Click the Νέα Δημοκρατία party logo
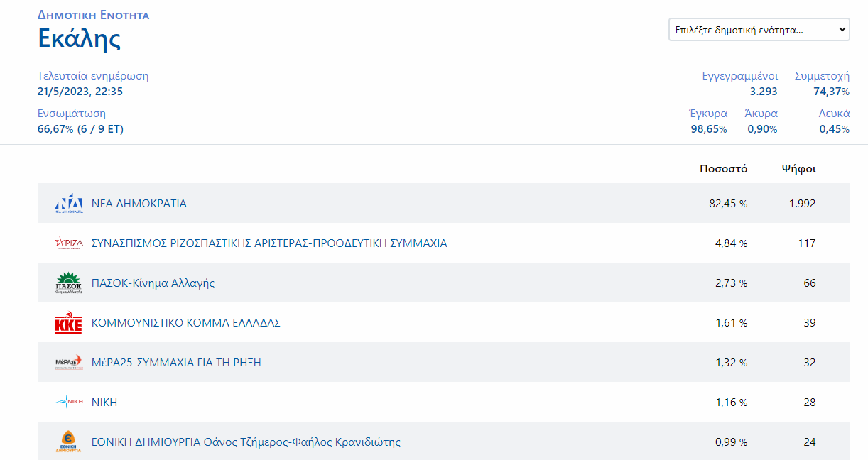 click(x=69, y=203)
